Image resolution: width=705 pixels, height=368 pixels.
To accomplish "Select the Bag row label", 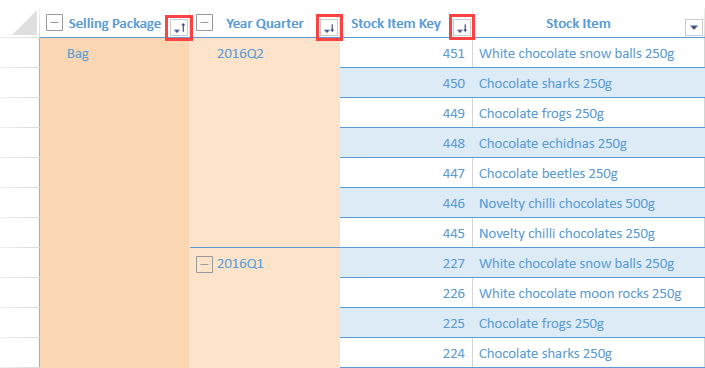I will click(x=78, y=54).
